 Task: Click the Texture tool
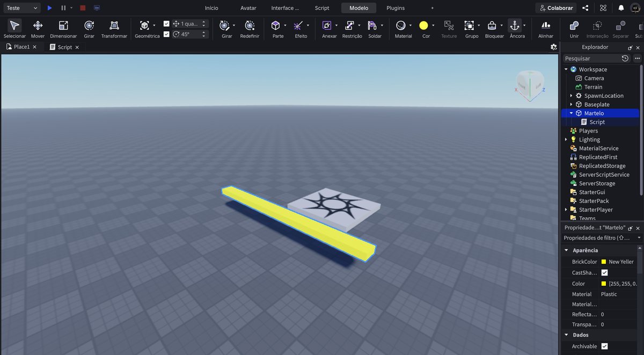[x=449, y=29]
